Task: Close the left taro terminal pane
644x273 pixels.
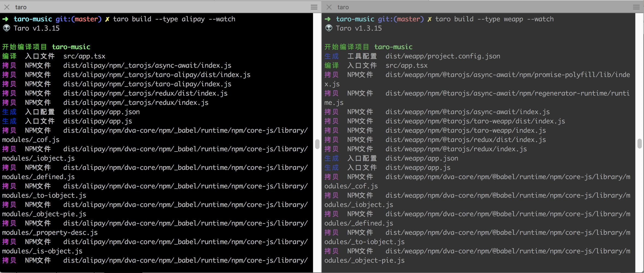Action: click(7, 7)
